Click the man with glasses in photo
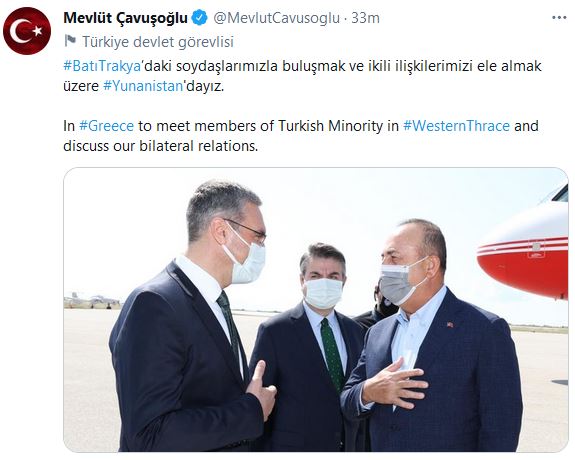Viewport: 575px width, 460px height. click(191, 323)
